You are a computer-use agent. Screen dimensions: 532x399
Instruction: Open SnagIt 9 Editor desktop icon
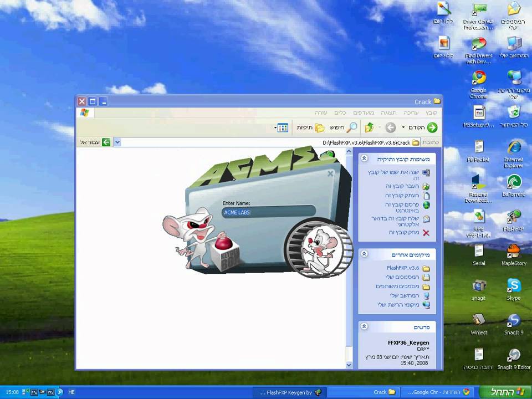(x=514, y=359)
